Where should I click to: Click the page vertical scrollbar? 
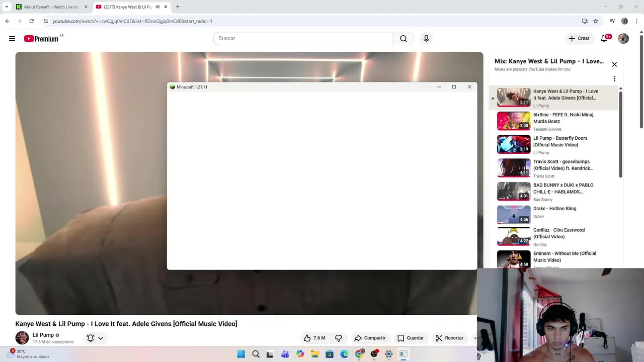(641, 80)
